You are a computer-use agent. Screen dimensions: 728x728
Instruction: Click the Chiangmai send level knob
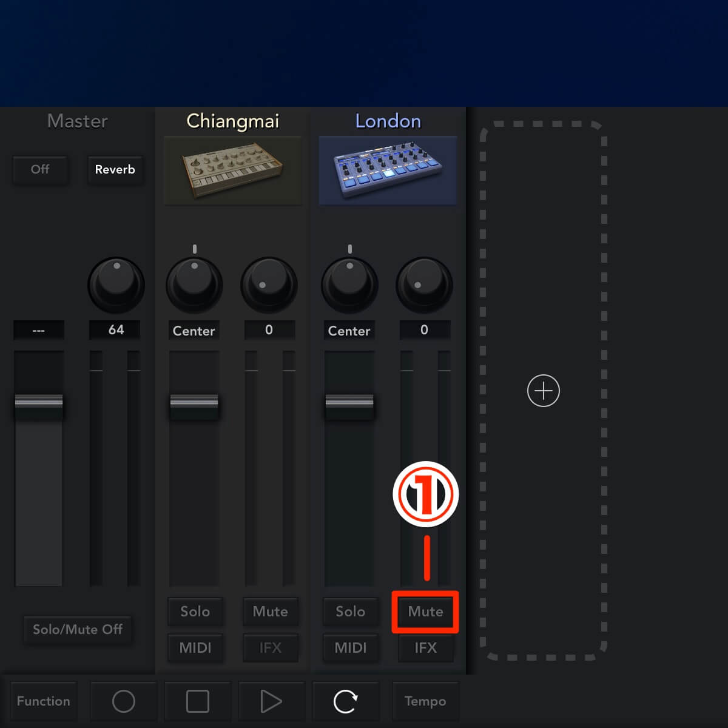269,285
